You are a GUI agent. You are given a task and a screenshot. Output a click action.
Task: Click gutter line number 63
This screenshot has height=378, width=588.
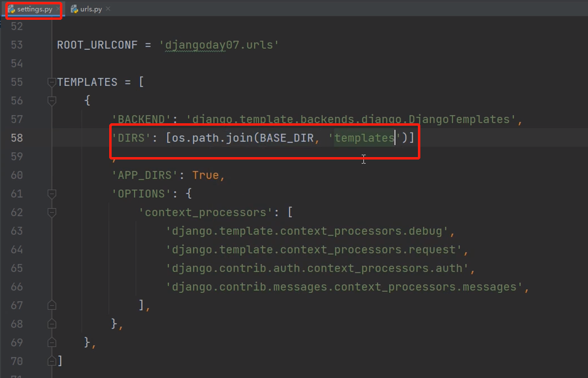click(x=17, y=231)
